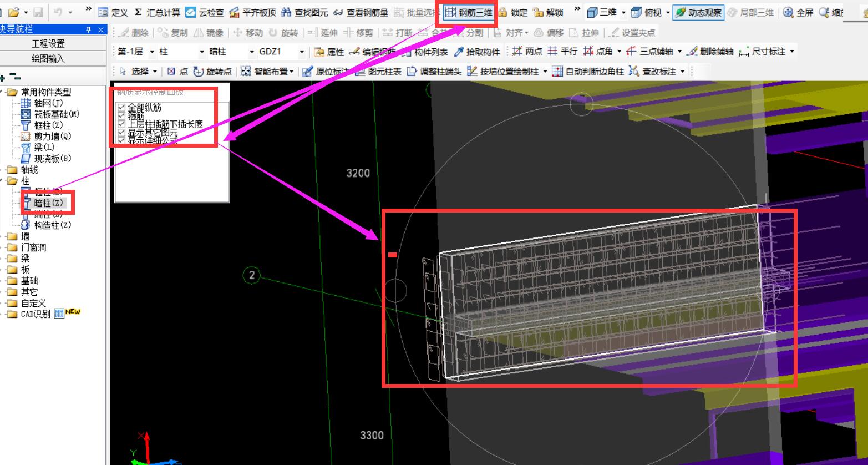Open the 定义 (Define) tool

point(113,12)
